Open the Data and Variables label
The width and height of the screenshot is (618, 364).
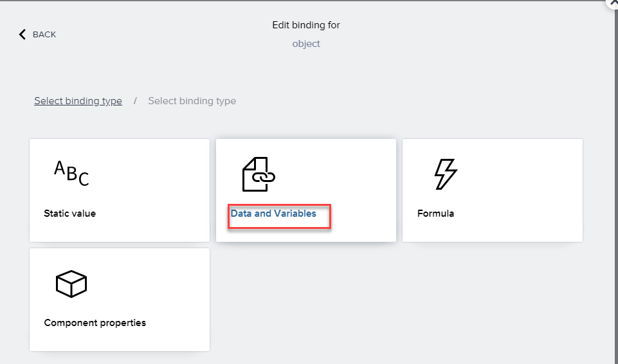click(273, 214)
